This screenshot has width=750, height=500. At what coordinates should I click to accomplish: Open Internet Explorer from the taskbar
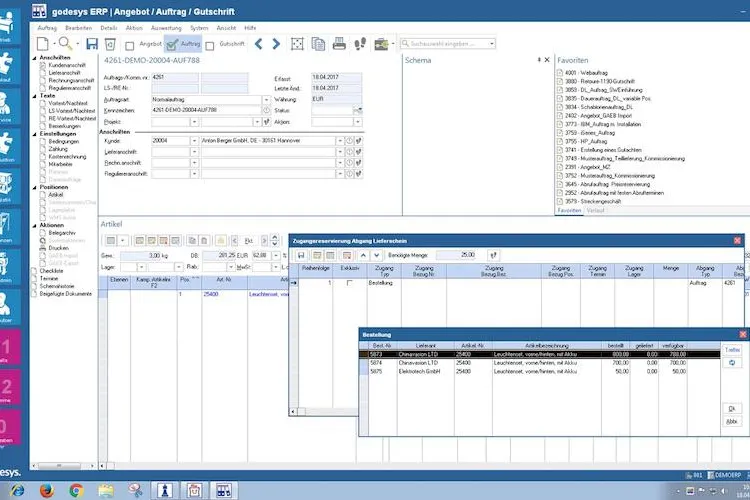(17, 490)
